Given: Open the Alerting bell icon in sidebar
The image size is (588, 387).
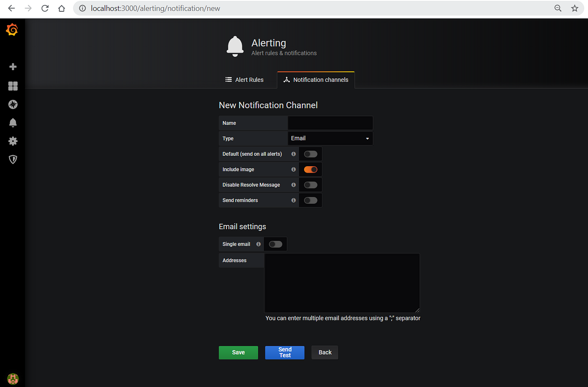Looking at the screenshot, I should tap(13, 123).
